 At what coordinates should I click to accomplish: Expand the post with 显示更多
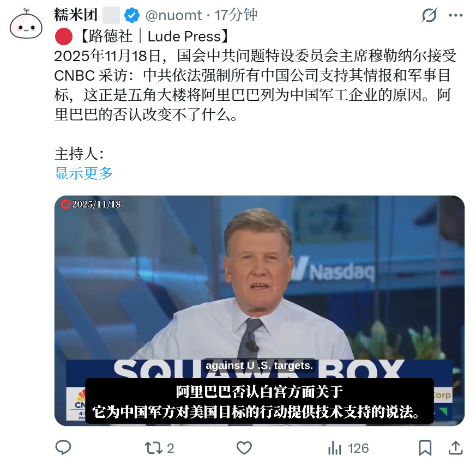(x=83, y=173)
